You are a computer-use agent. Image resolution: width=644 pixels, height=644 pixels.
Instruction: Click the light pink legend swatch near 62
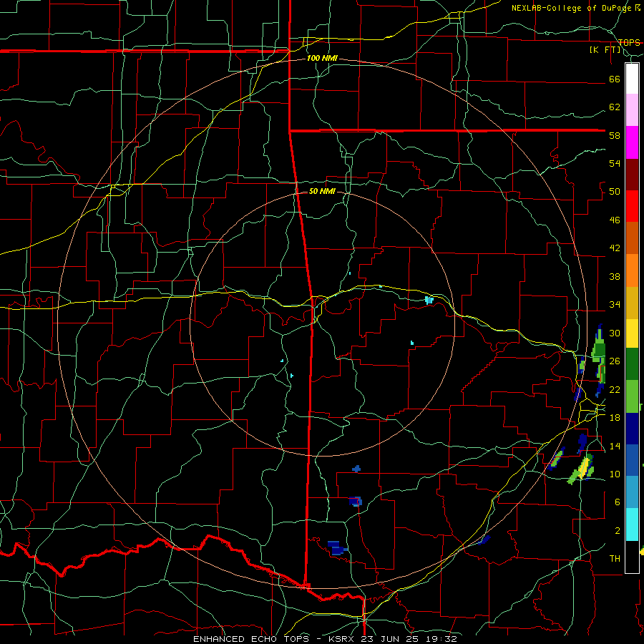pos(632,110)
